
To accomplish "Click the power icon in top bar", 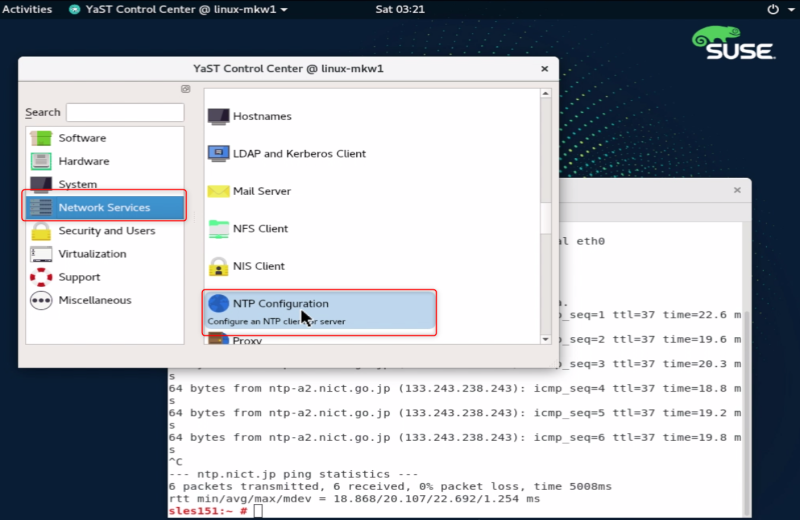I will click(x=773, y=9).
